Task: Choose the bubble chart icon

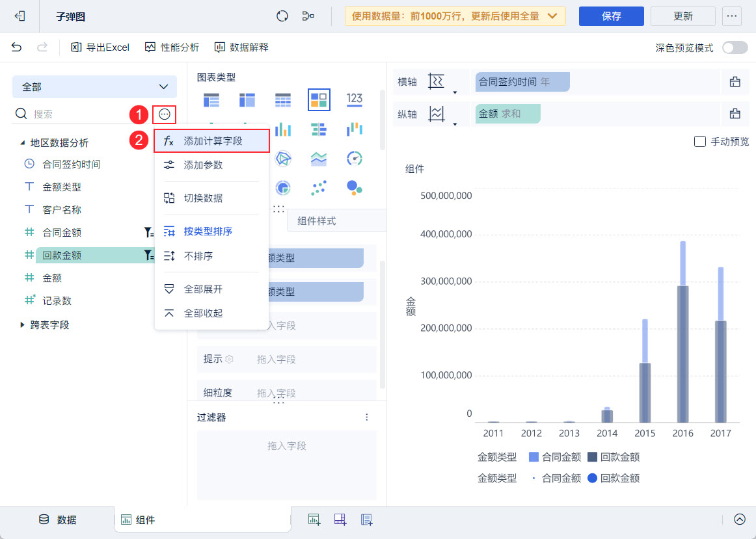Action: click(x=355, y=187)
